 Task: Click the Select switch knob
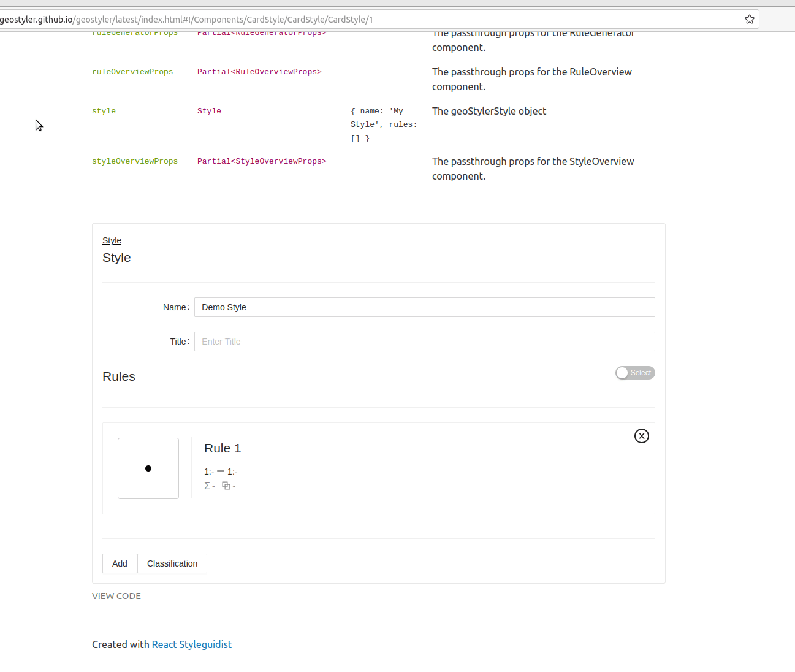coord(621,373)
